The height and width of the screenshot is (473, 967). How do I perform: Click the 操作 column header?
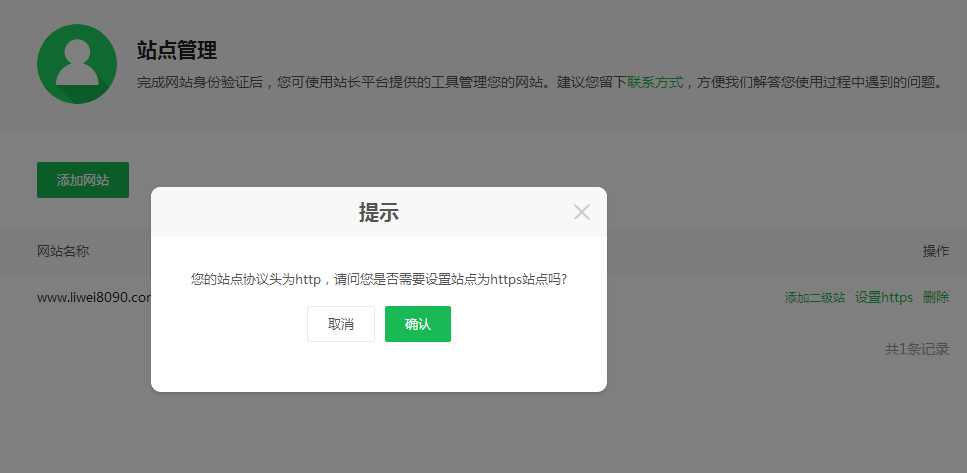pyautogui.click(x=935, y=251)
